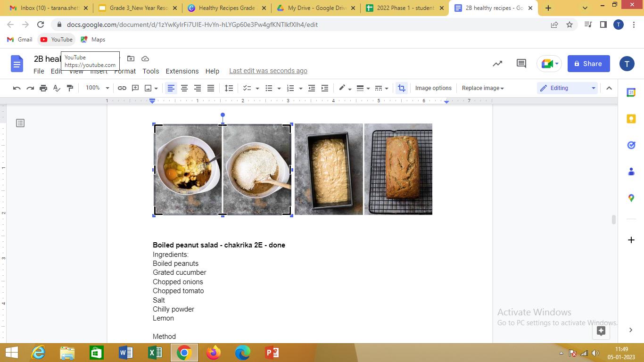This screenshot has width=644, height=362.
Task: Get add-ons with the plus icon
Action: (x=631, y=240)
